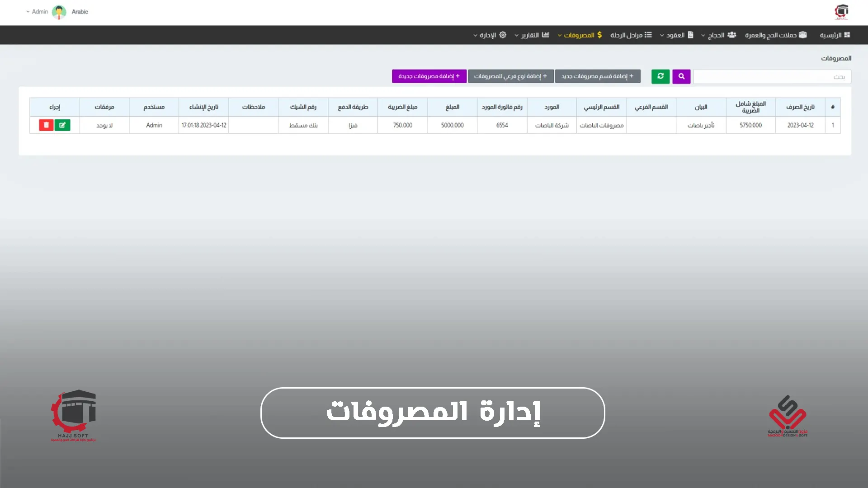Click the green refresh icon button

tap(660, 76)
